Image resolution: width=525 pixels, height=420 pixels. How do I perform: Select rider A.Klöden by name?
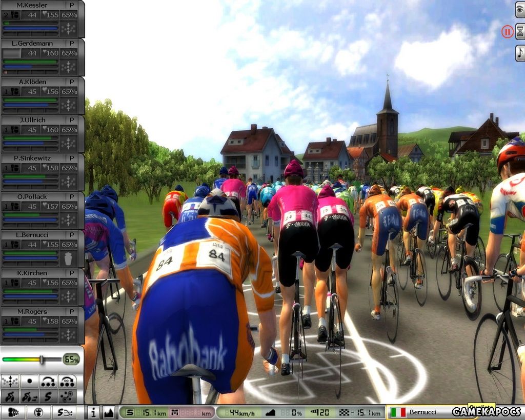coord(32,82)
